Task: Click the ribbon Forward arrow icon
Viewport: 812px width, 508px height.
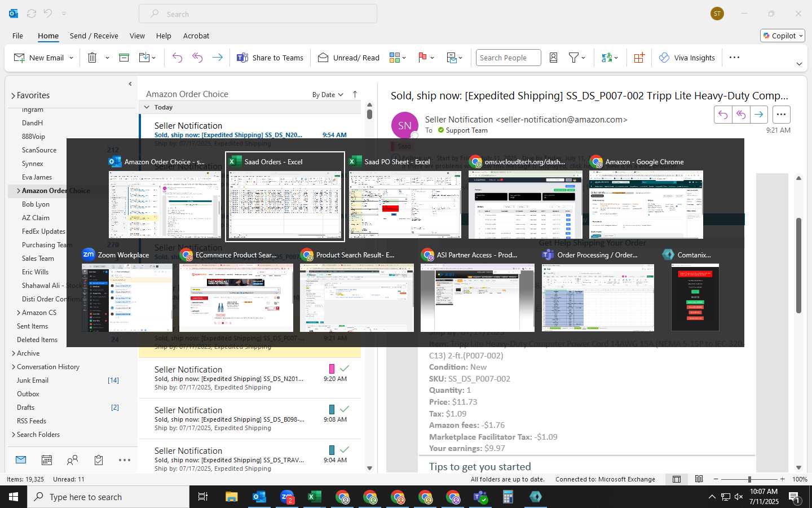Action: click(217, 58)
